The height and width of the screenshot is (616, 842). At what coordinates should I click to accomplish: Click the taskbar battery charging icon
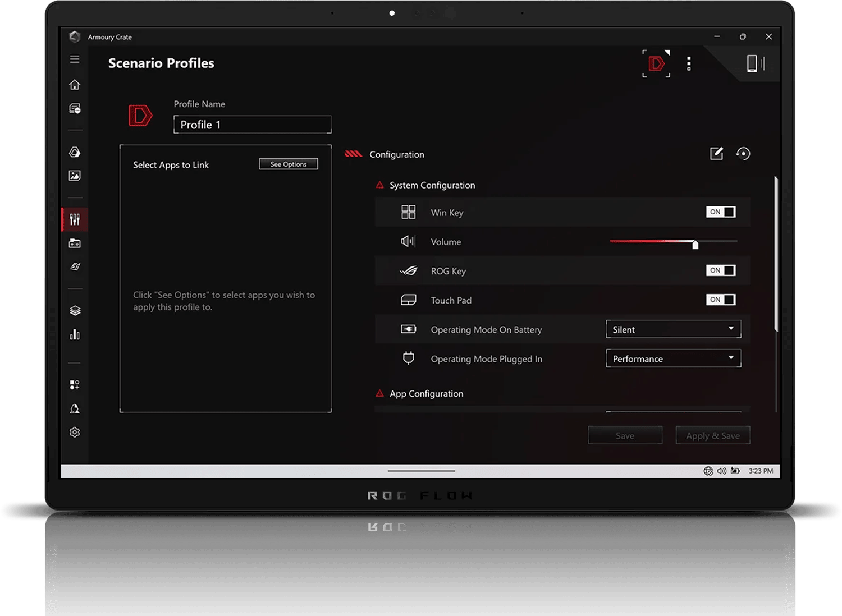(735, 471)
